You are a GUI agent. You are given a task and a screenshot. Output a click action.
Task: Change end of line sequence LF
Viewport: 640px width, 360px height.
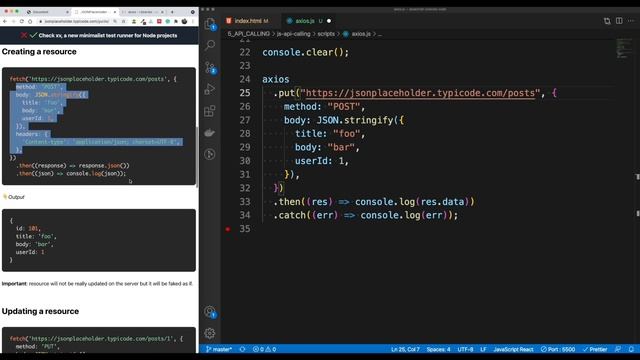tap(483, 349)
